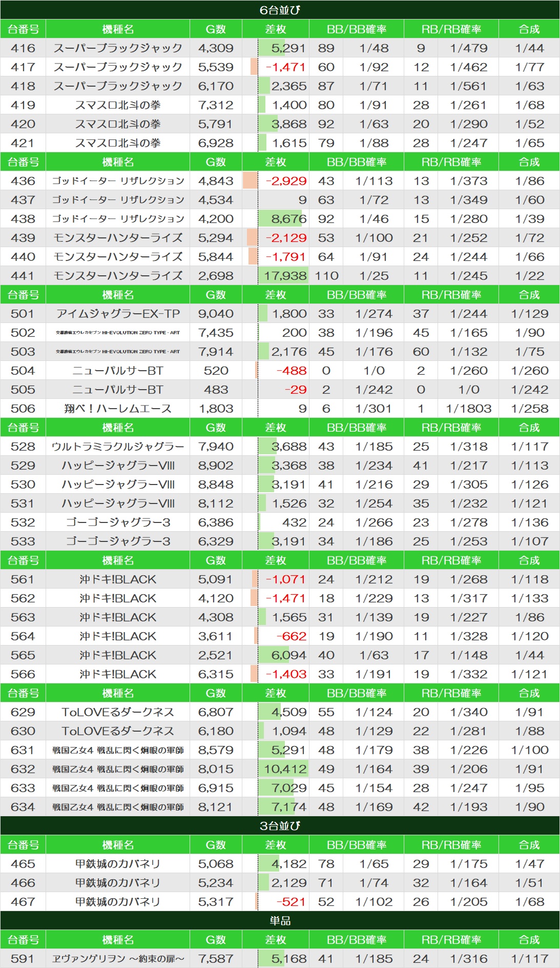
Task: Click machine number 421 cell
Action: click(x=23, y=143)
